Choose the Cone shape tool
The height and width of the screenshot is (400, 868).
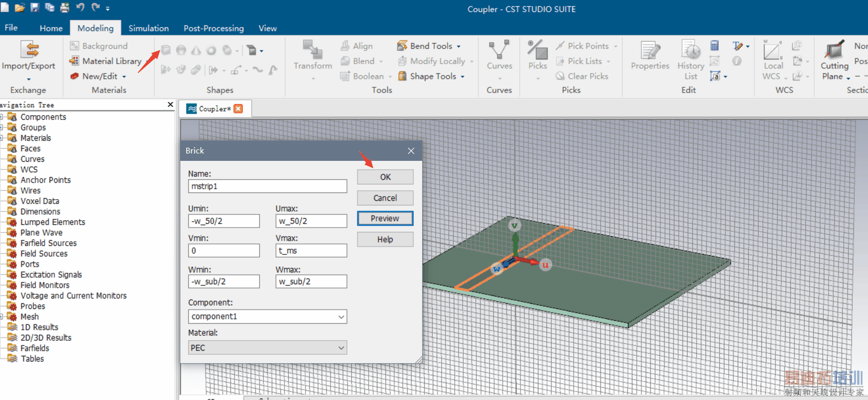(x=196, y=50)
